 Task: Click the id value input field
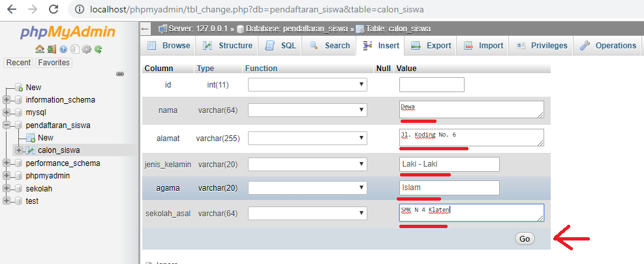click(431, 85)
